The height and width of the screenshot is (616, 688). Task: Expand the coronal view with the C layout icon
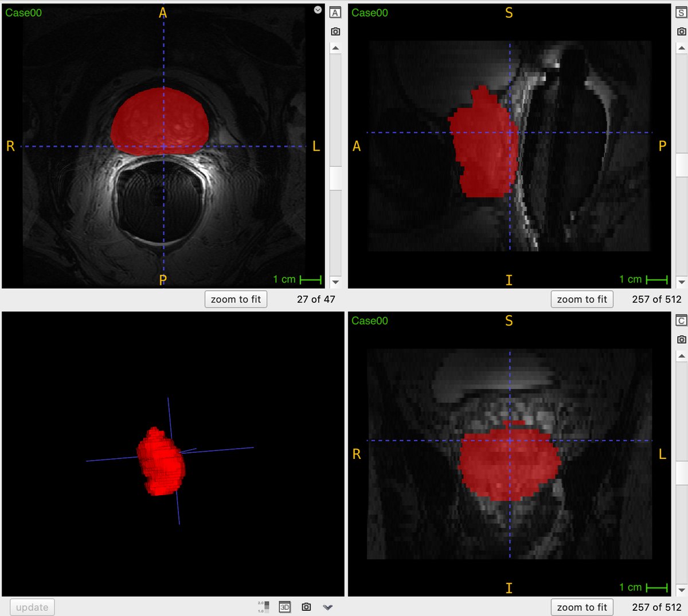click(x=681, y=321)
